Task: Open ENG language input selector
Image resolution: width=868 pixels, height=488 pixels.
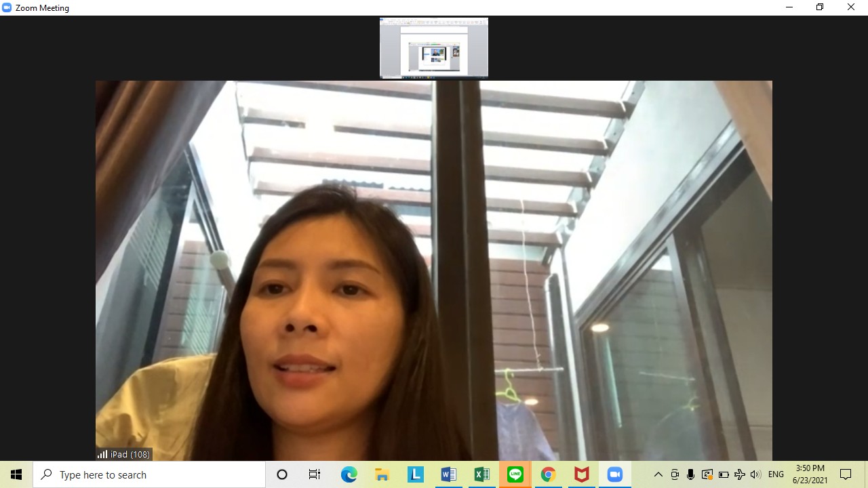Action: click(776, 474)
